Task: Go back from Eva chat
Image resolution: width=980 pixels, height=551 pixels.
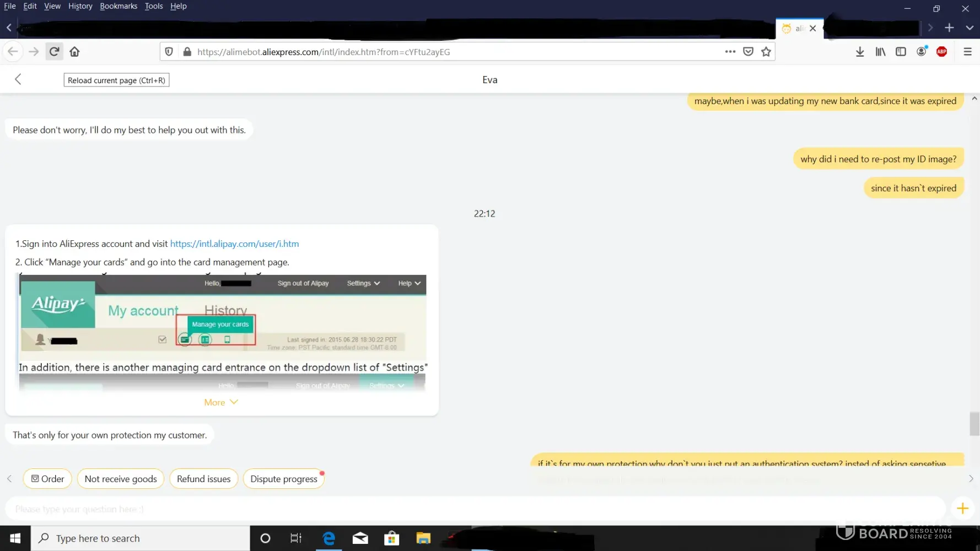Action: click(x=18, y=79)
